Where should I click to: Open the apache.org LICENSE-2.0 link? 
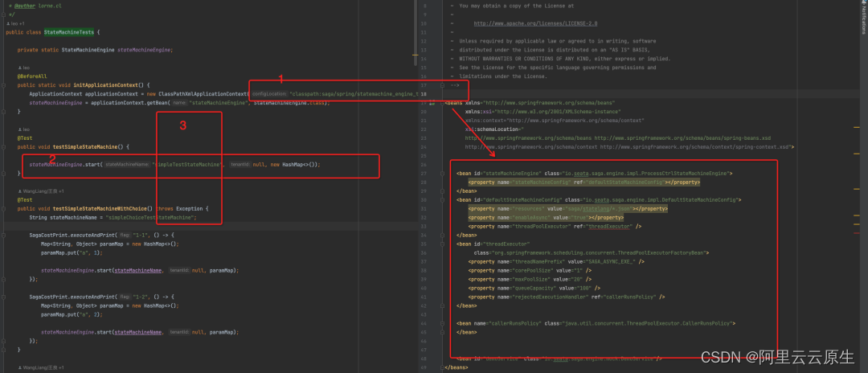point(534,24)
